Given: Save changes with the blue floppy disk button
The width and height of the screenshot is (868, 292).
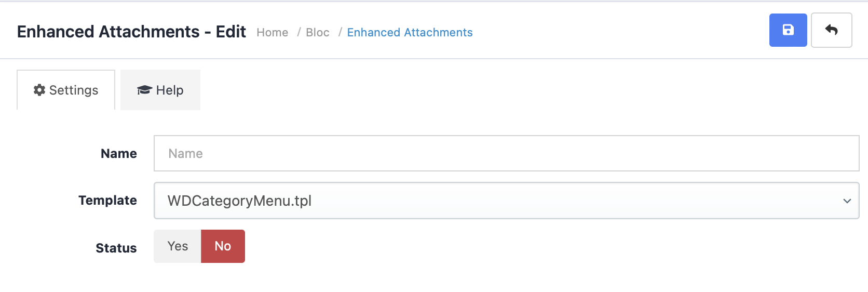Looking at the screenshot, I should point(788,30).
